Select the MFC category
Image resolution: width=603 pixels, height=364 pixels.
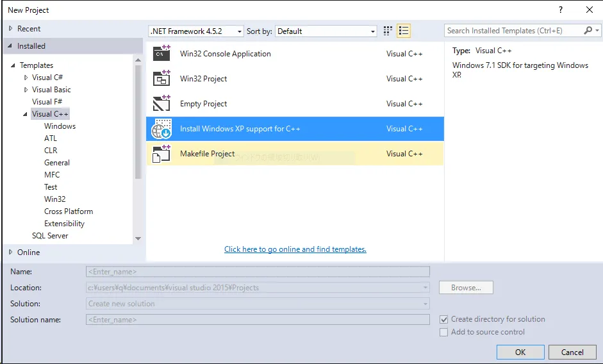[52, 175]
